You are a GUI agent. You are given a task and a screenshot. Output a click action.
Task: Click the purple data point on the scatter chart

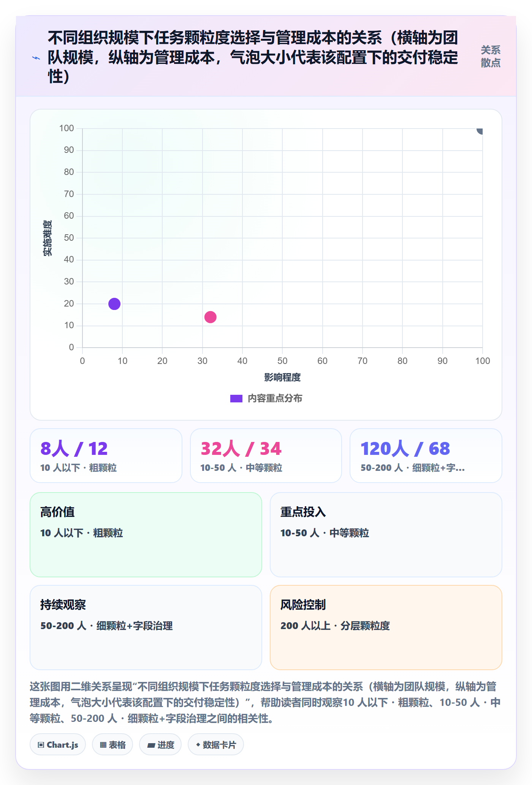point(114,304)
